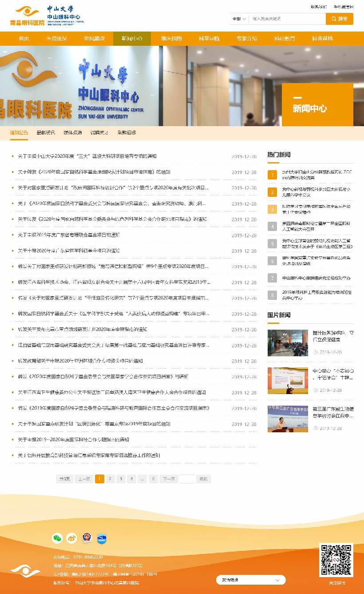Click the 中山大学中山眼科中心 logo in header
364x594 pixels.
click(66, 15)
